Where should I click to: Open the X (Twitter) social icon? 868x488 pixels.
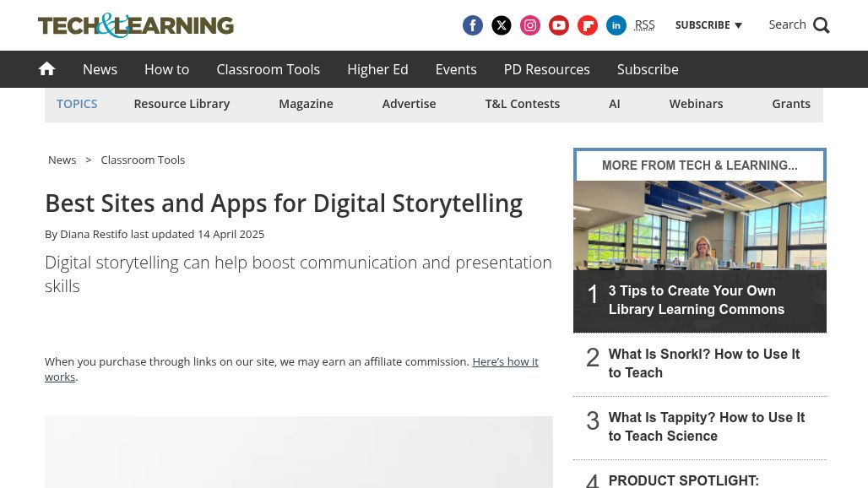[502, 25]
